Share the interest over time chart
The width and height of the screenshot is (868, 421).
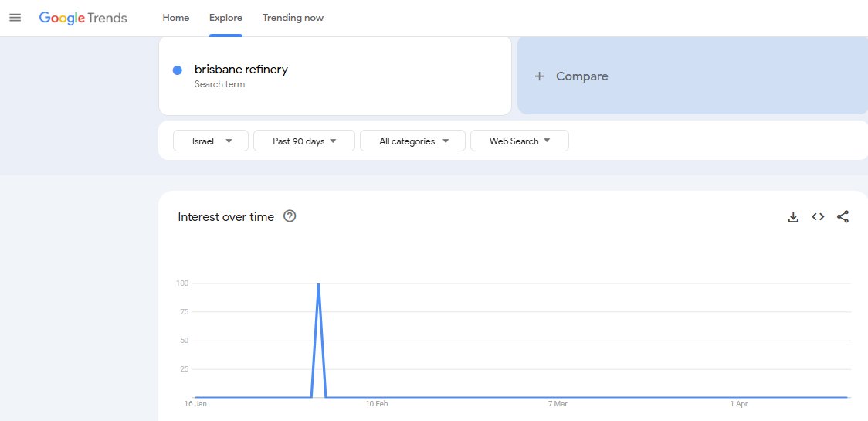843,217
